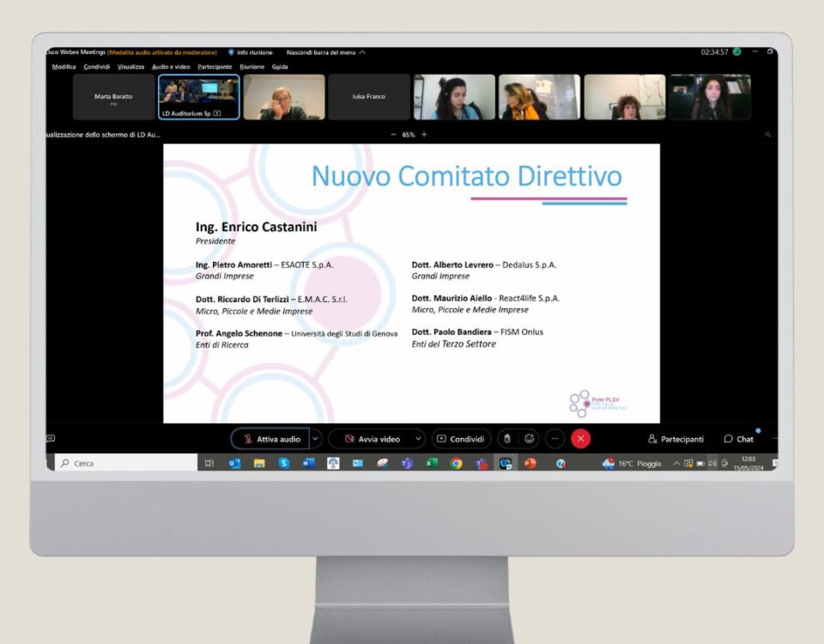
Task: Open the Visualizza menu
Action: click(130, 67)
